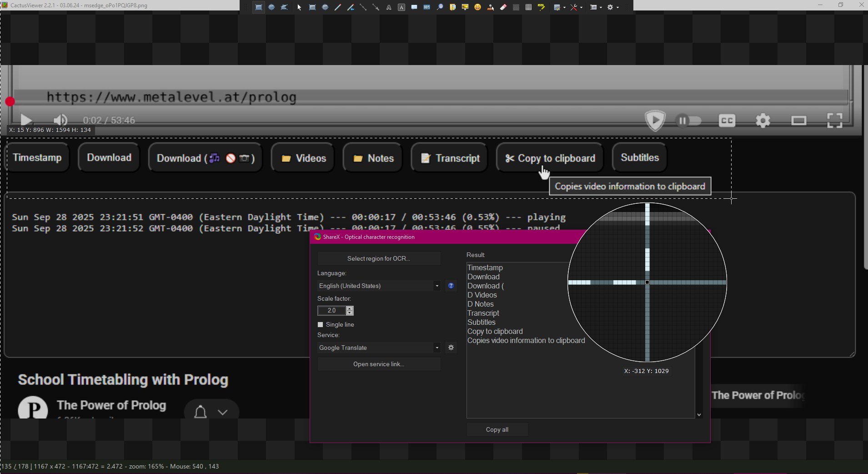
Task: Click the Subtitles button
Action: click(x=639, y=158)
